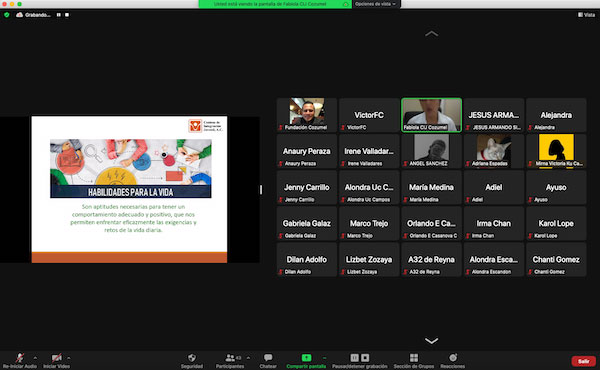Select the María Medina participant tile

(x=431, y=187)
